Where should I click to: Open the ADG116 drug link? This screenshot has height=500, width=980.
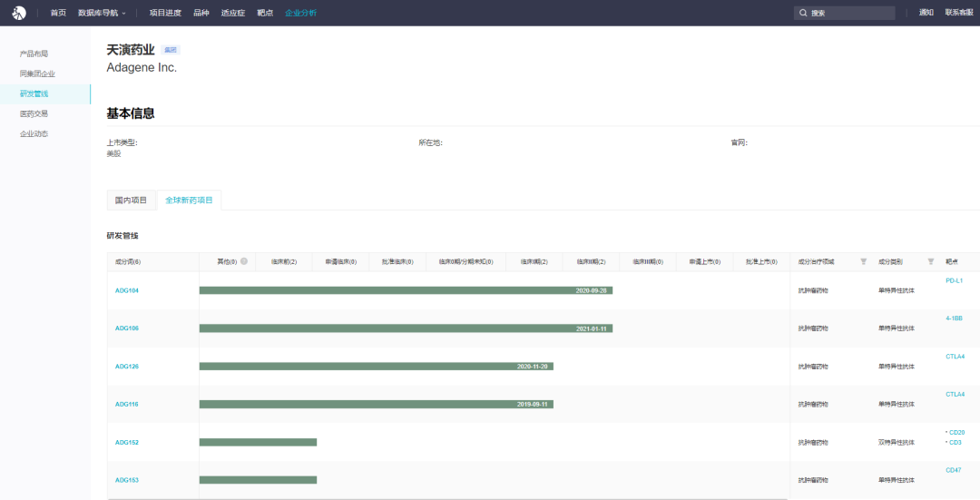pyautogui.click(x=127, y=405)
